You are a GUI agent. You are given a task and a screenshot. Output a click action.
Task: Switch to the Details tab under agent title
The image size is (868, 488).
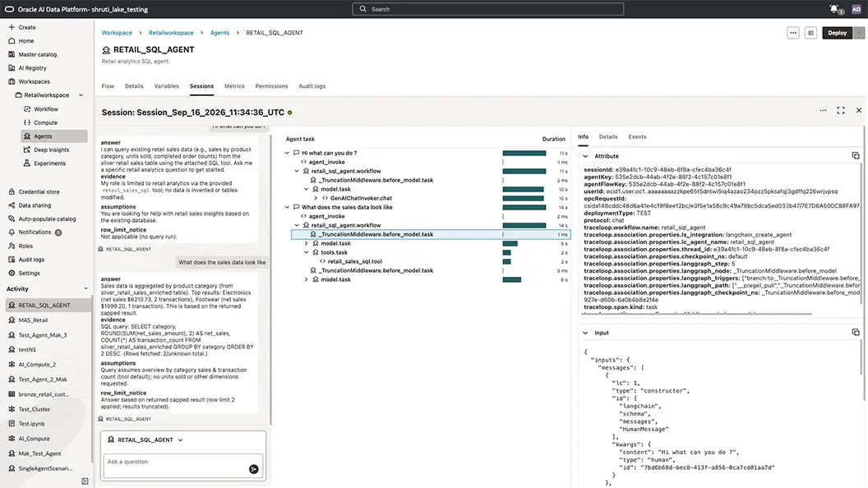point(134,86)
